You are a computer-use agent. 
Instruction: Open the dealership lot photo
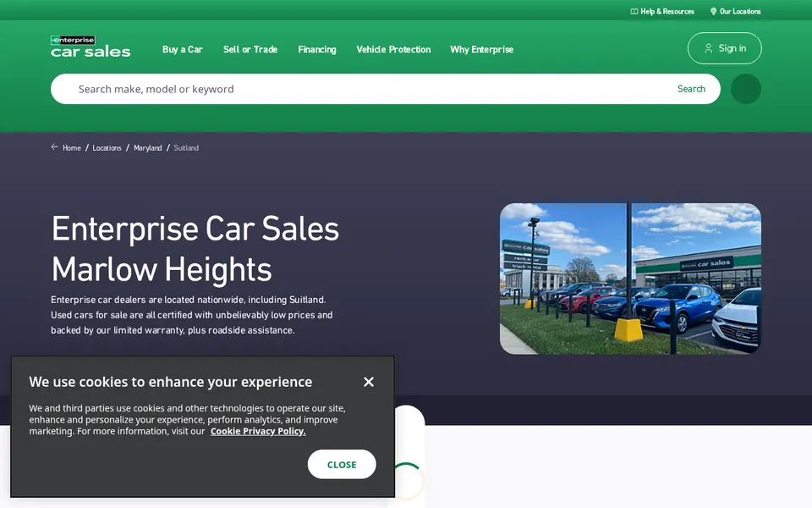(x=630, y=279)
